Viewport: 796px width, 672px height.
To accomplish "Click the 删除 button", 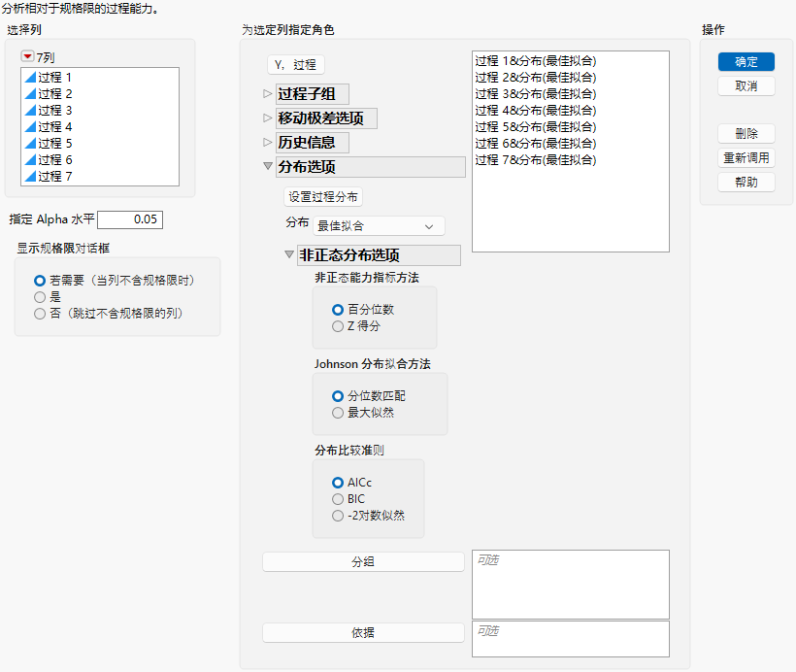I will tap(746, 134).
